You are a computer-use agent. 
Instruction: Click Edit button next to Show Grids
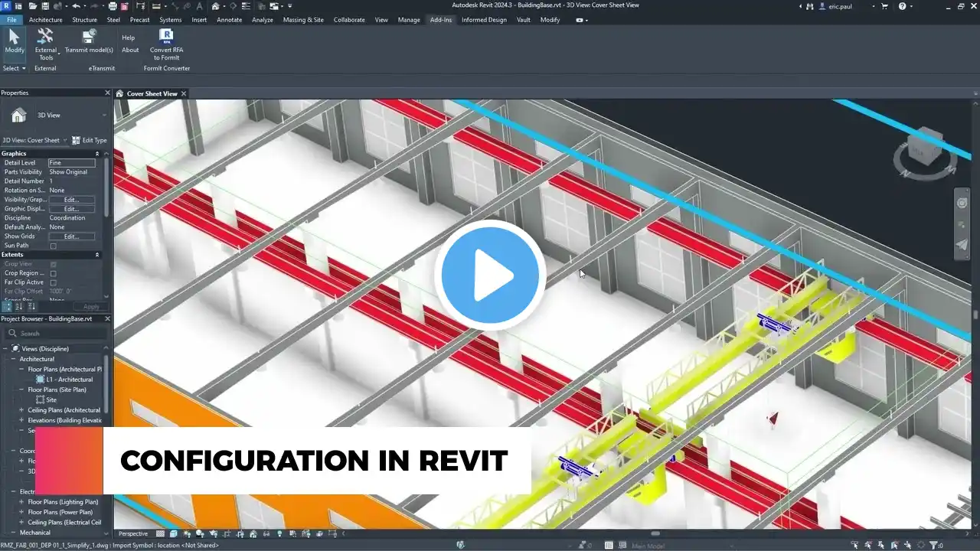click(x=72, y=236)
